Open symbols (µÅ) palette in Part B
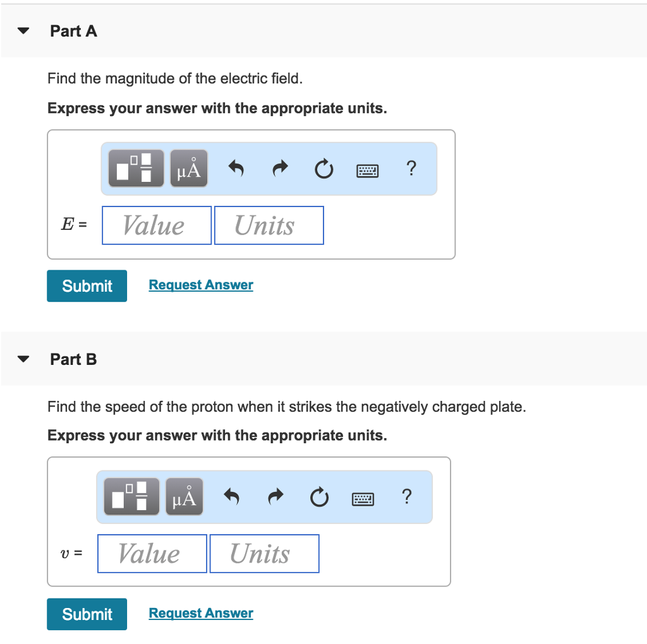Viewport: 647px width, 644px height. tap(184, 497)
